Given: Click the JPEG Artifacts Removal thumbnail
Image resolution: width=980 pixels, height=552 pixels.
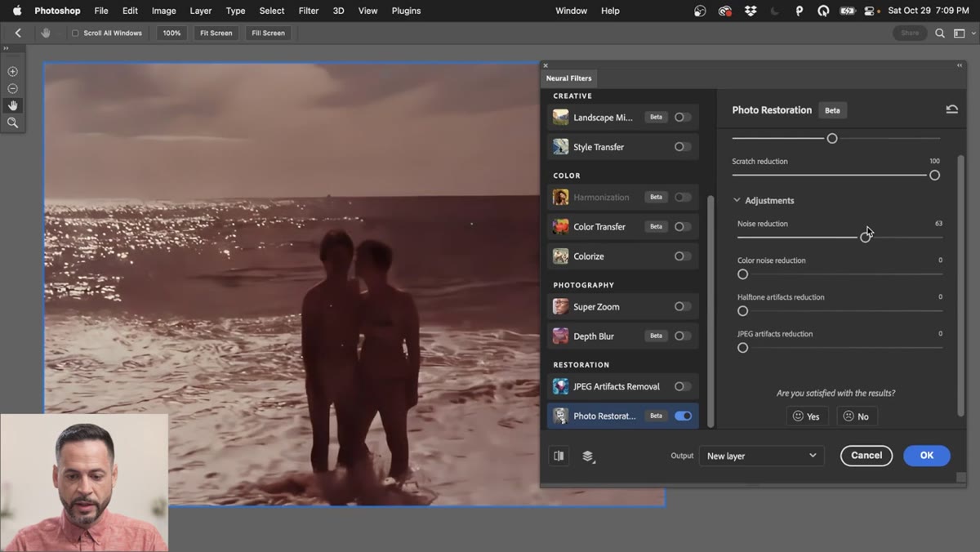Looking at the screenshot, I should (x=560, y=386).
